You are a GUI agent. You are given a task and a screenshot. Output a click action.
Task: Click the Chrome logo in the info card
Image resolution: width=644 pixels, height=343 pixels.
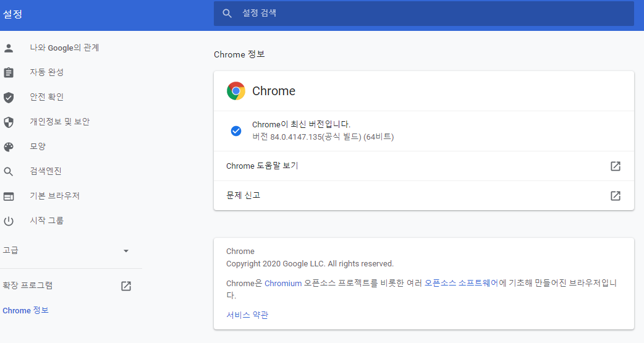(235, 91)
